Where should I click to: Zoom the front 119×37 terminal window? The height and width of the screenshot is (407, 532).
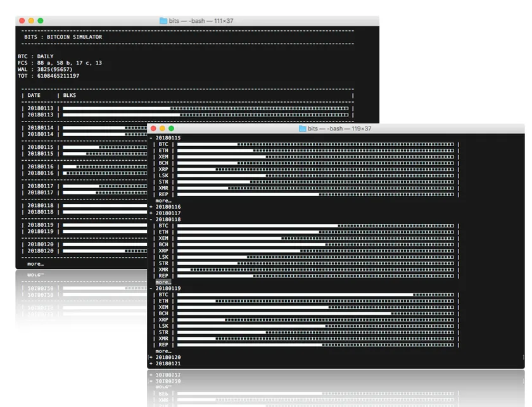coord(172,128)
